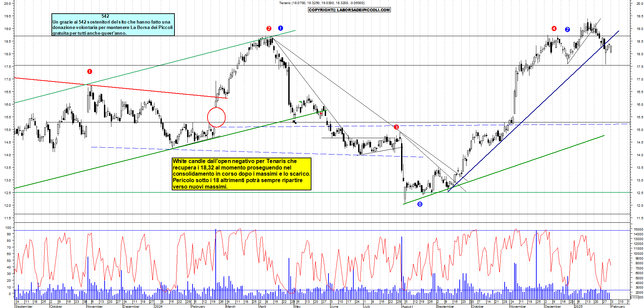Select the yellow 'White candle' commentary box
Viewport: 644px width, 308px height.
(242, 174)
